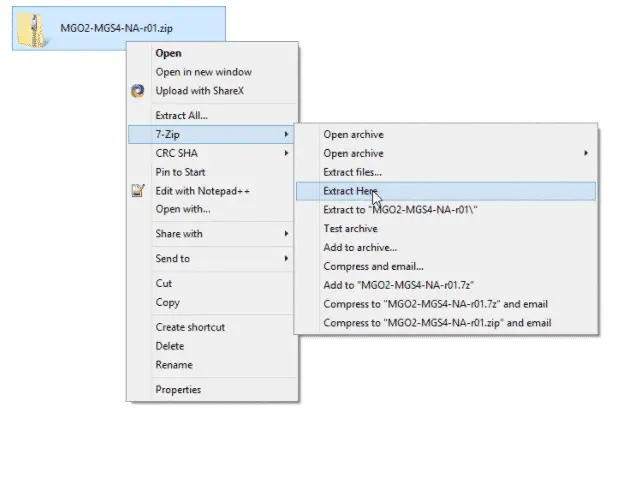Select Open with... entry
637x479 pixels.
click(213, 209)
